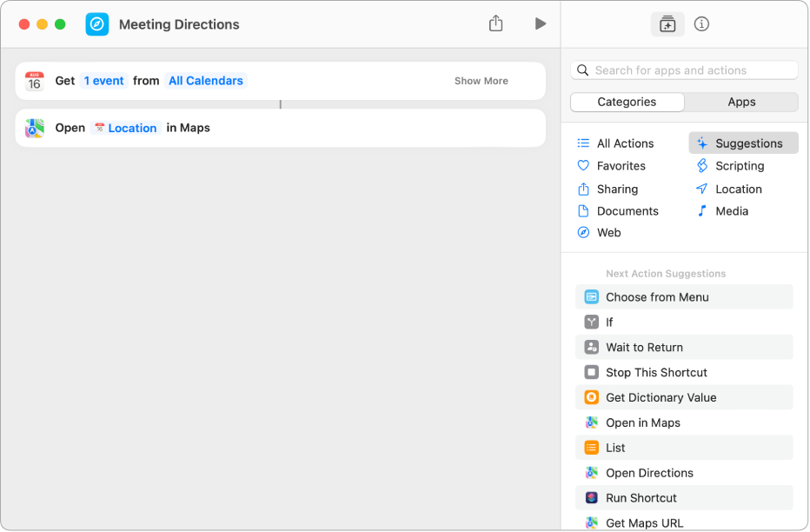The image size is (810, 532).
Task: Switch to the Categories tab
Action: (x=627, y=102)
